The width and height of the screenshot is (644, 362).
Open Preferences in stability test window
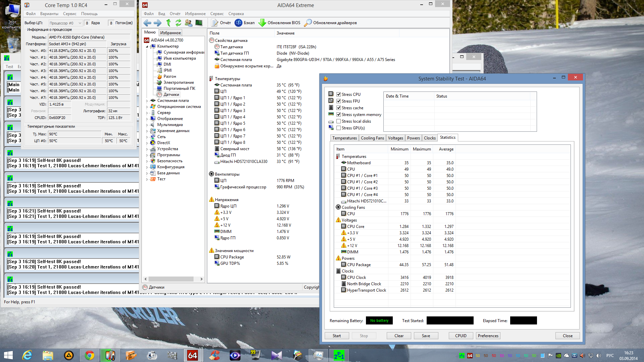tap(488, 336)
